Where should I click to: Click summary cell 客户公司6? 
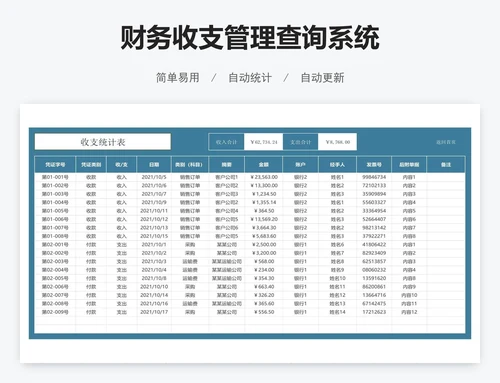227,228
